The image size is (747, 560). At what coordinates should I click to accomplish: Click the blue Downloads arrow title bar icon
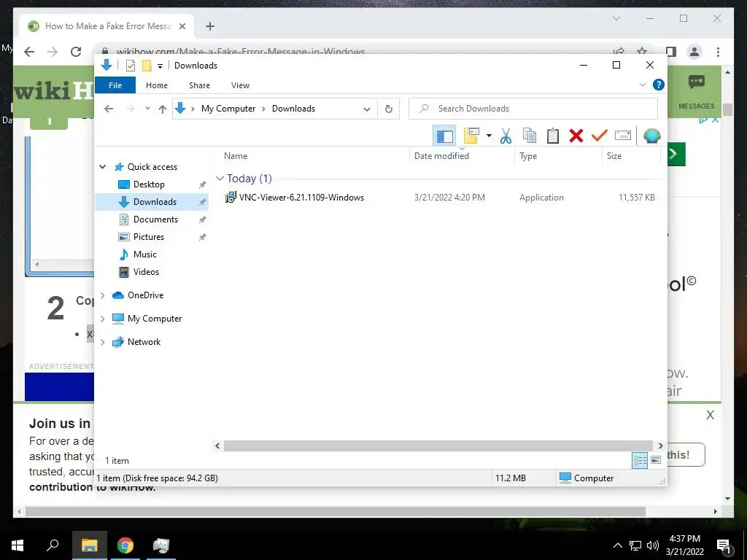click(107, 65)
